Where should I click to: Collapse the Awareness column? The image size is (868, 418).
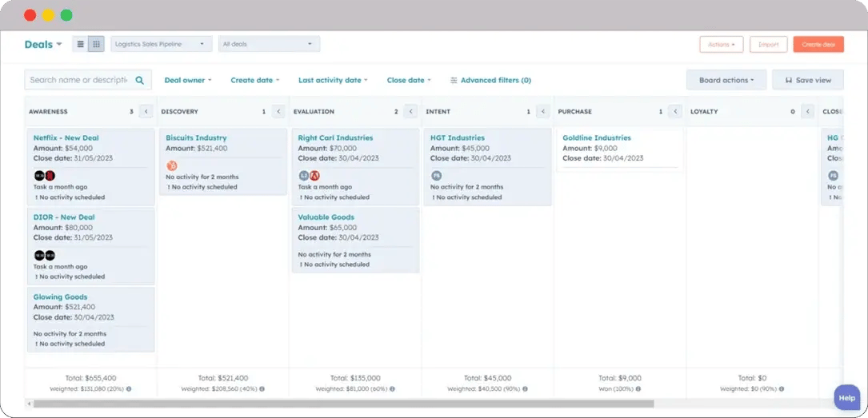tap(146, 111)
